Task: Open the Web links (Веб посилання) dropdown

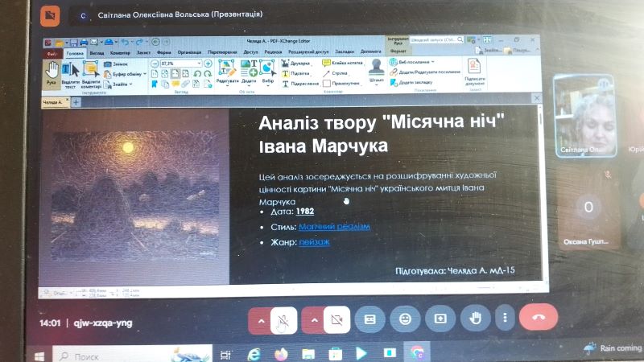Action: point(411,62)
